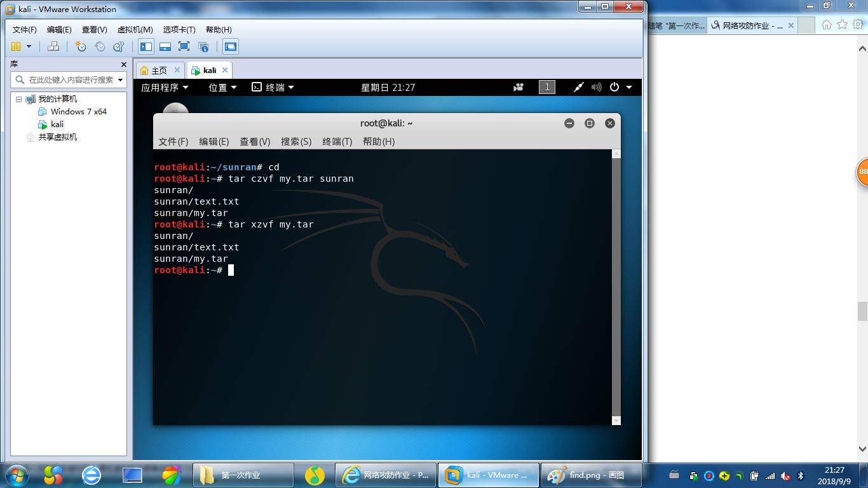
Task: Click the muted volume tray icon
Action: pyautogui.click(x=786, y=475)
